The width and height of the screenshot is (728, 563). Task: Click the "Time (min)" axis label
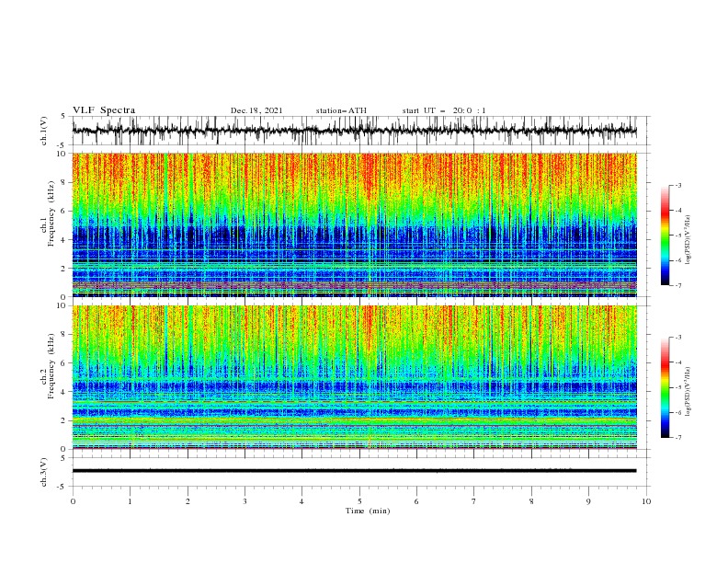368,511
